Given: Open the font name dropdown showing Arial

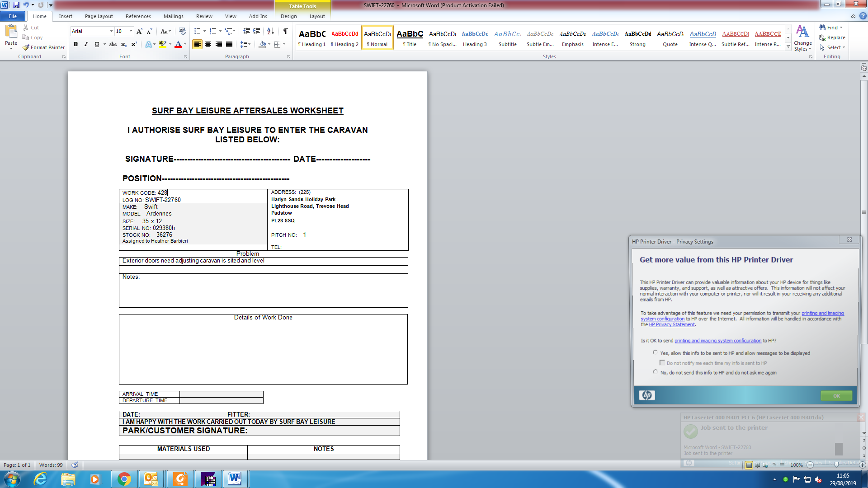Looking at the screenshot, I should (111, 31).
